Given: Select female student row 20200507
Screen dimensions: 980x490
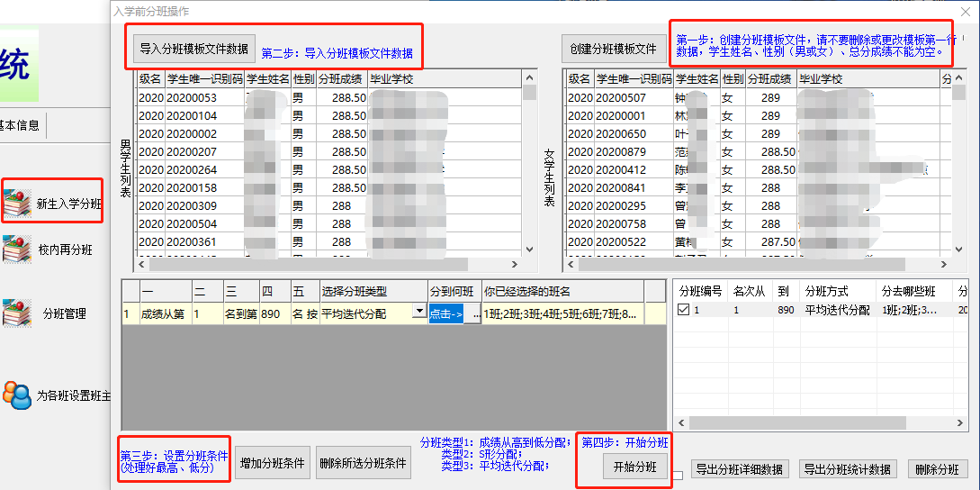Looking at the screenshot, I should [758, 97].
